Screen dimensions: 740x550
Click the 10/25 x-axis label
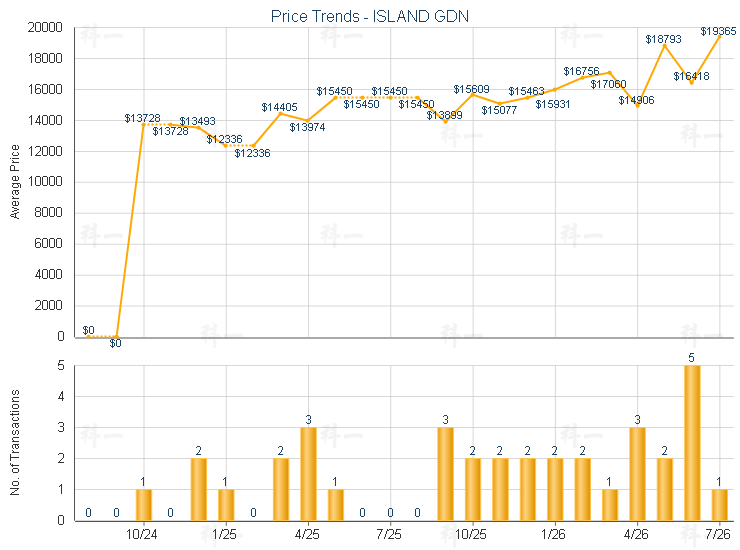pyautogui.click(x=471, y=534)
